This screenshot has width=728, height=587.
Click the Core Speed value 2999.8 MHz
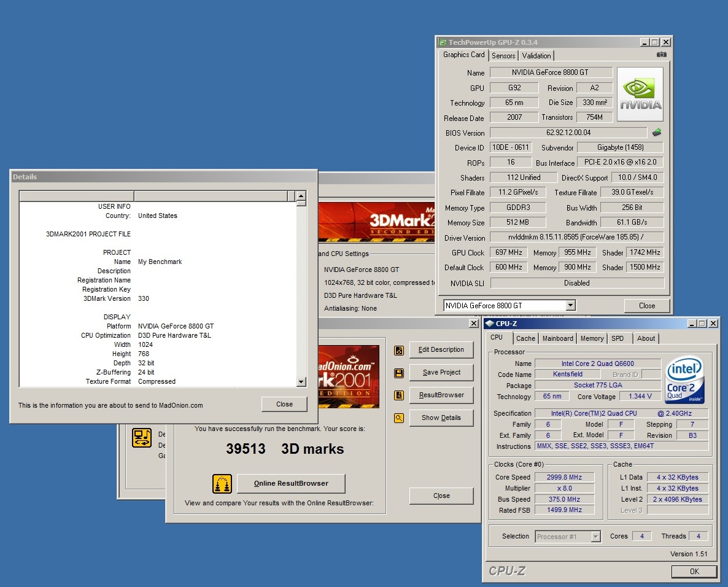[564, 478]
